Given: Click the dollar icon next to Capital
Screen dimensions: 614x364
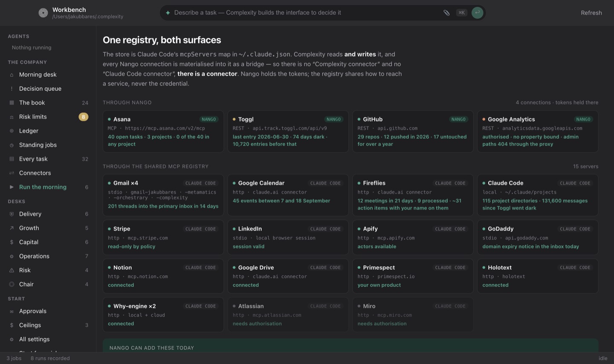Looking at the screenshot, I should pos(12,242).
